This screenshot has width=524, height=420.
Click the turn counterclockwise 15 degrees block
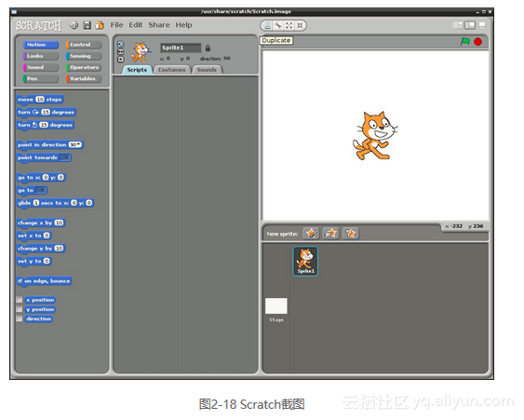[45, 125]
